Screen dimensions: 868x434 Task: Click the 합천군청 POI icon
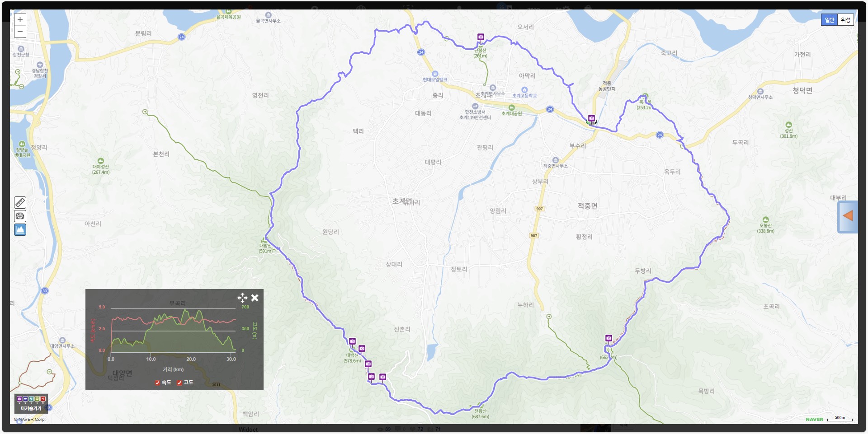(x=21, y=49)
